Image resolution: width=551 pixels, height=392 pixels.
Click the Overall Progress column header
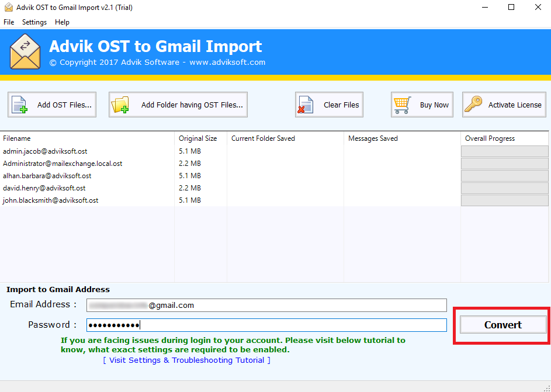pyautogui.click(x=505, y=138)
